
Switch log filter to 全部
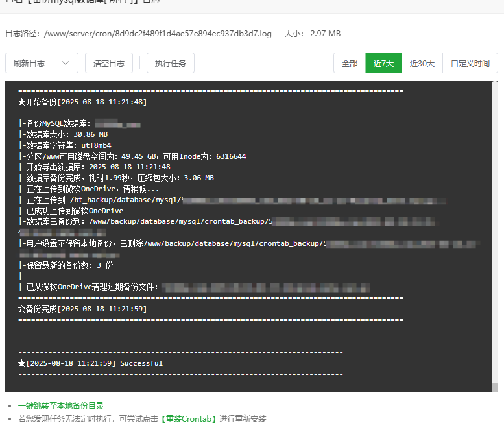pyautogui.click(x=350, y=63)
